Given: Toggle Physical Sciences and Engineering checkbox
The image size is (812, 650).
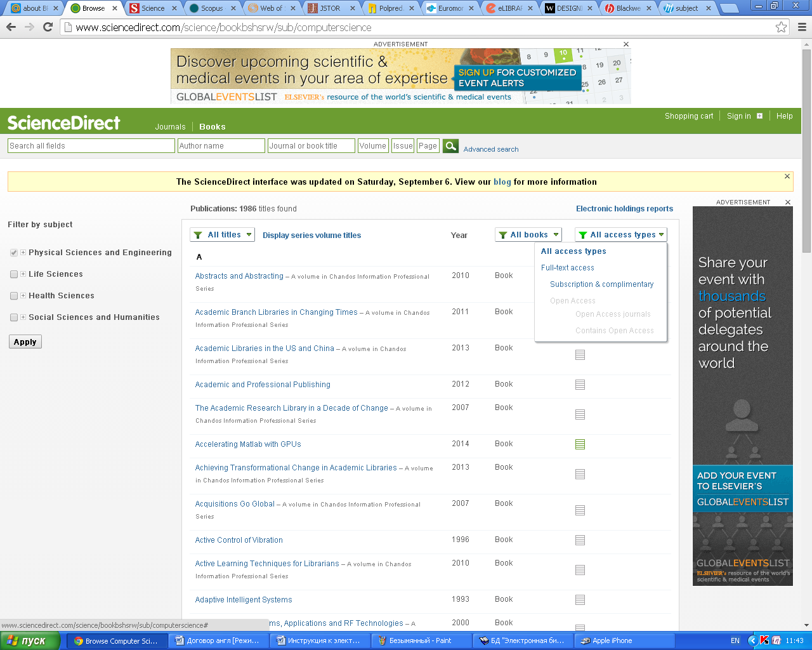Looking at the screenshot, I should (x=14, y=253).
